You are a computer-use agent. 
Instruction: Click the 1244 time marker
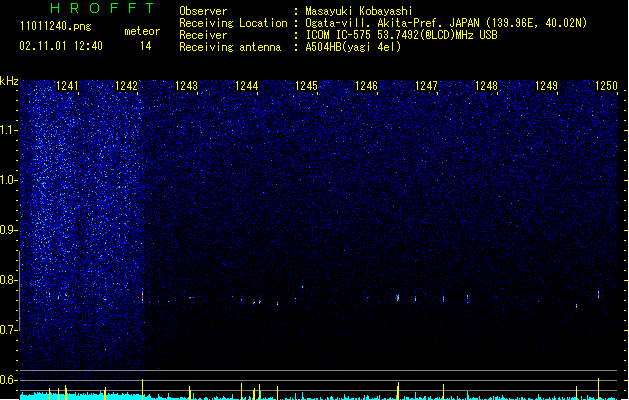pos(246,86)
